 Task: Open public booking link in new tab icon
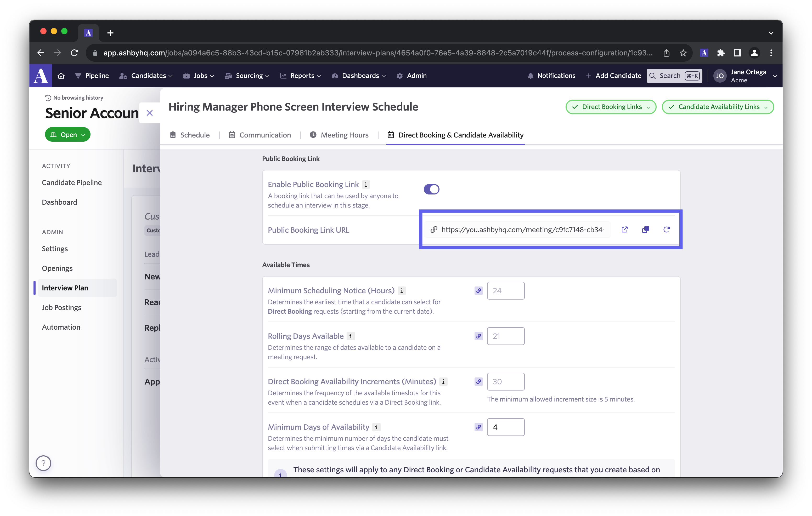pyautogui.click(x=624, y=230)
